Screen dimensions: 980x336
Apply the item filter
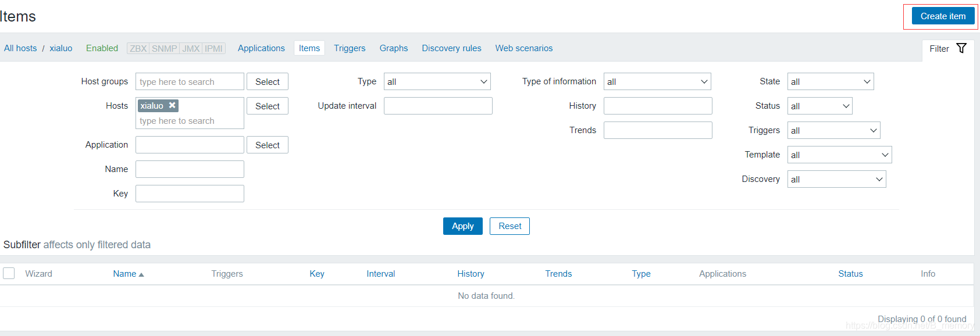(463, 226)
